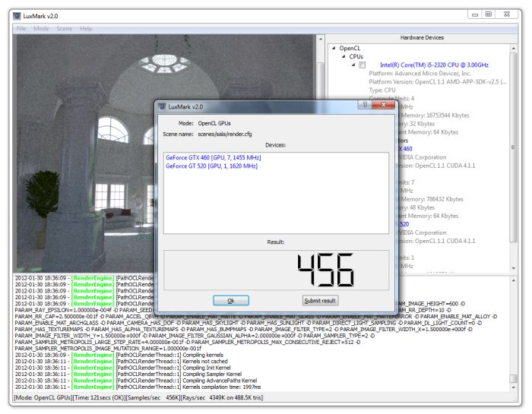Click the Submit result button
The height and width of the screenshot is (414, 532).
[x=320, y=301]
